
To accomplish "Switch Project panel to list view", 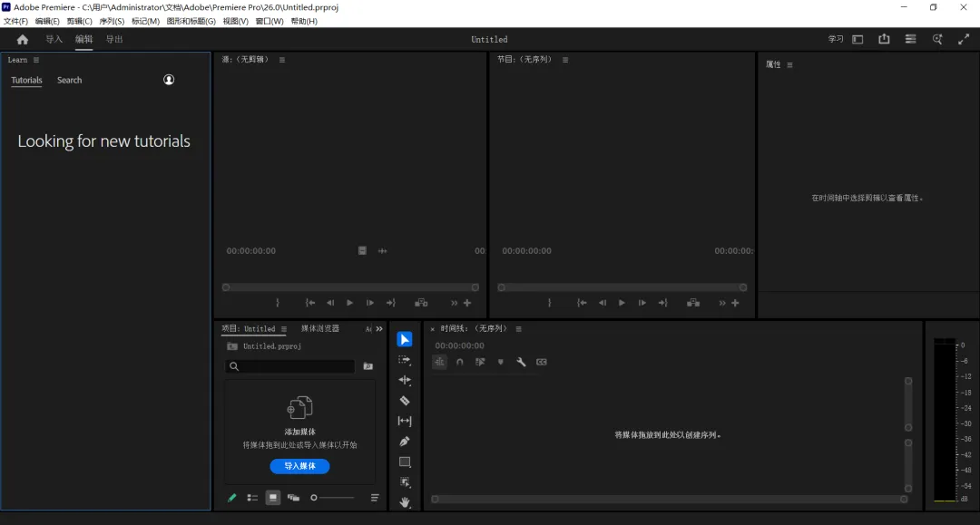I will (252, 498).
